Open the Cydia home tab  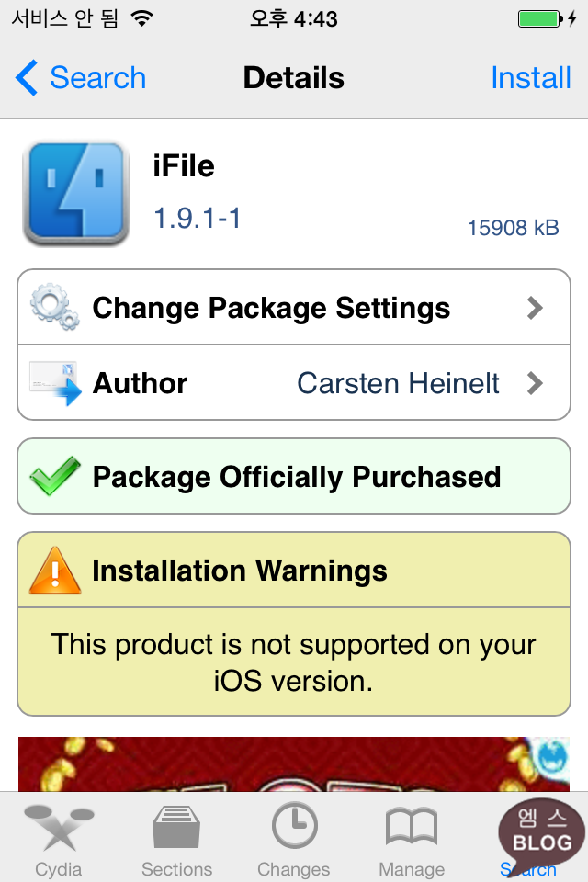pos(58,841)
